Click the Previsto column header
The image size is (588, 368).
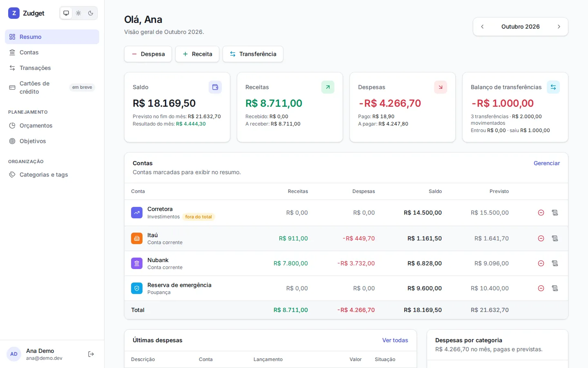pos(499,191)
